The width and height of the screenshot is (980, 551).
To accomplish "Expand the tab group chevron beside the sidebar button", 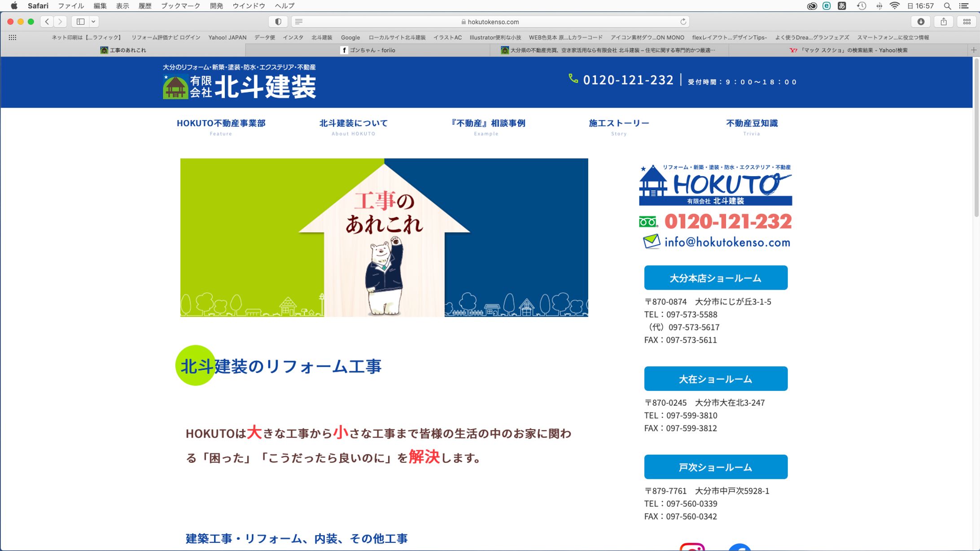I will [x=94, y=22].
